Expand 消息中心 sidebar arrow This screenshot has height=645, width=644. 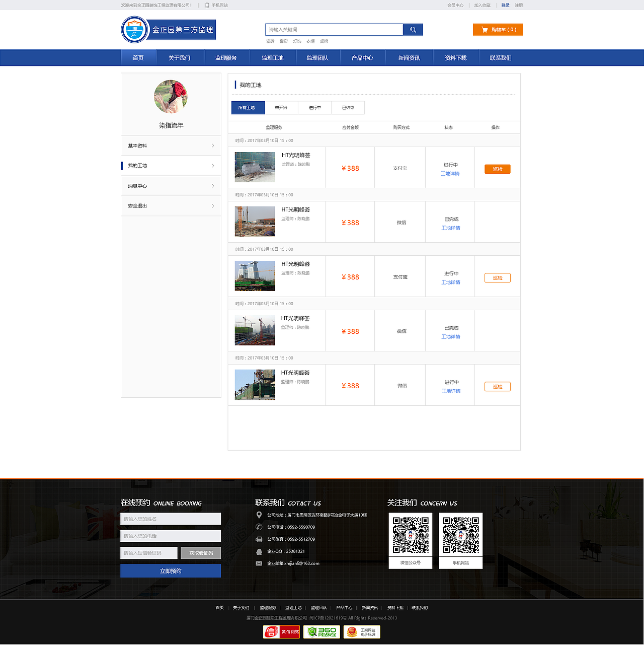point(213,186)
